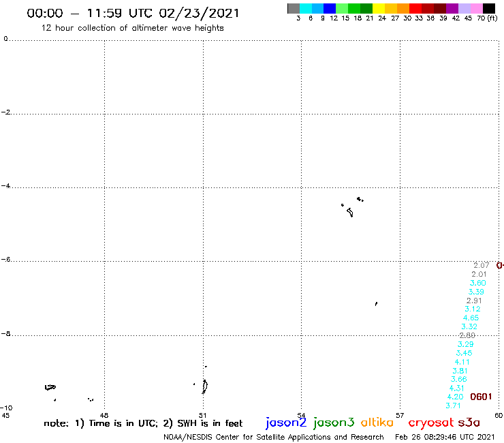Click the 4.11 wave height value
Screen dimensions: 504x443
point(462,362)
